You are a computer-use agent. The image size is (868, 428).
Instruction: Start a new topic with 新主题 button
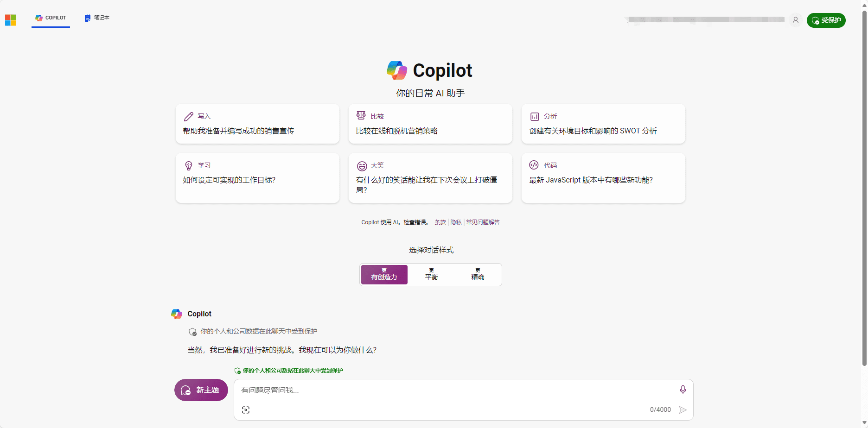pyautogui.click(x=201, y=390)
